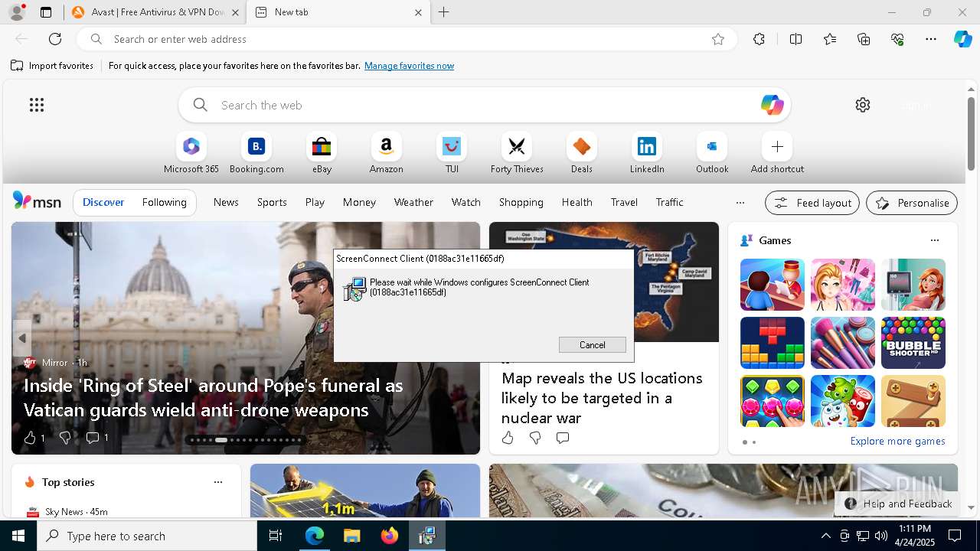The width and height of the screenshot is (980, 551).
Task: Open Microsoft 365 shortcut
Action: [x=191, y=153]
